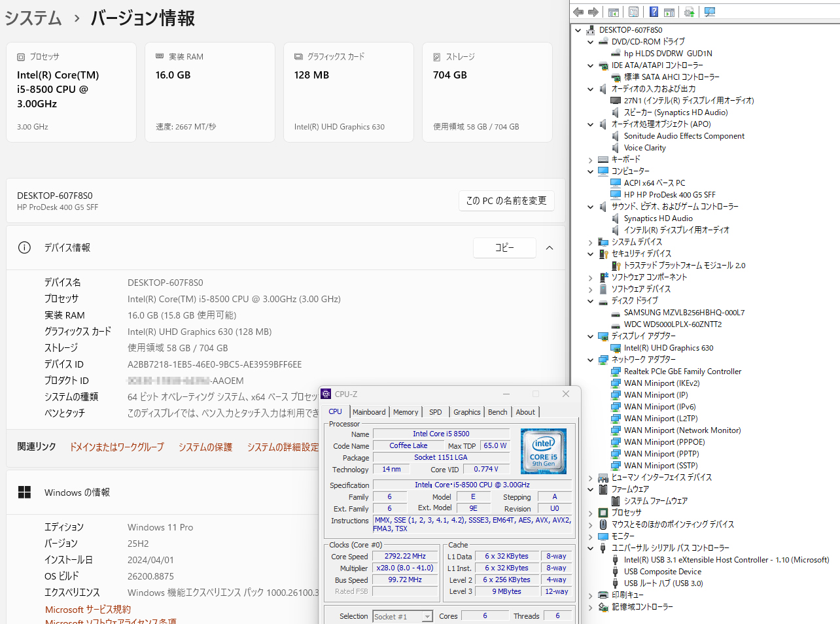This screenshot has height=624, width=840.
Task: Select the WDC WD5000LPLX disk icon
Action: 616,324
